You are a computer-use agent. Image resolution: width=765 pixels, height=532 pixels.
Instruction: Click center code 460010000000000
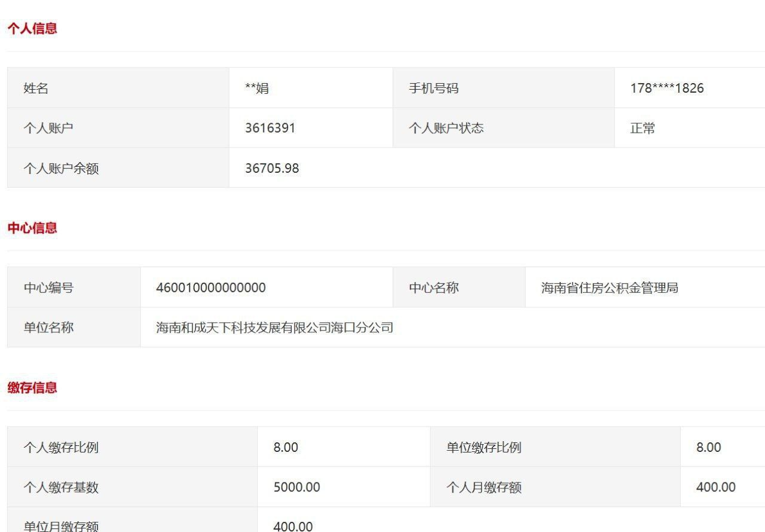211,288
